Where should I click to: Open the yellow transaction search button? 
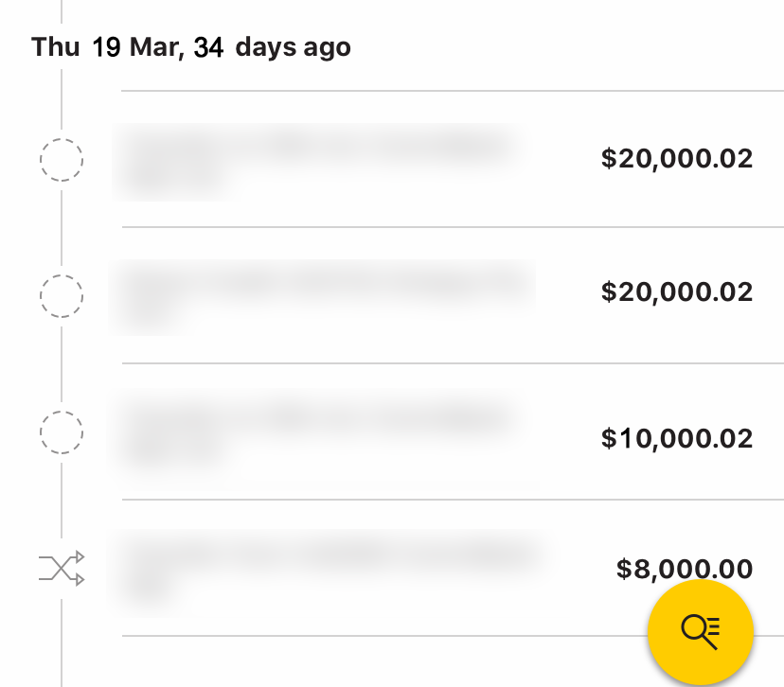[x=700, y=632]
